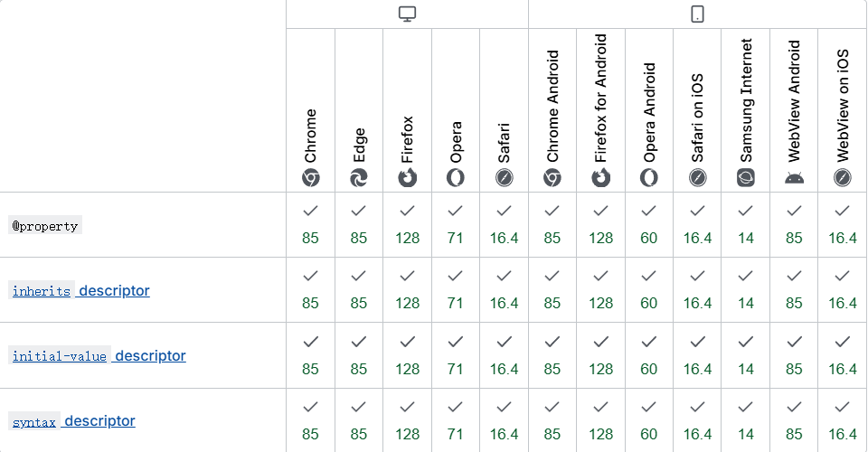The image size is (868, 452).
Task: Expand WebView on iOS cell for inherits
Action: point(843,290)
